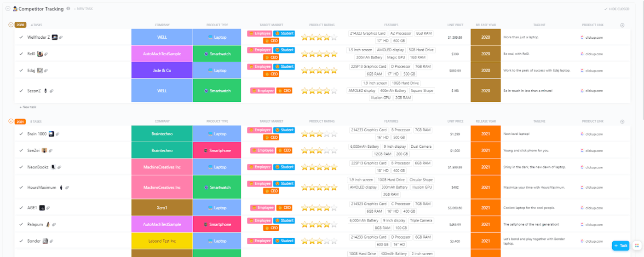This screenshot has width=644, height=257.
Task: Click the CEO target market tag on SeconZ
Action: 284,91
